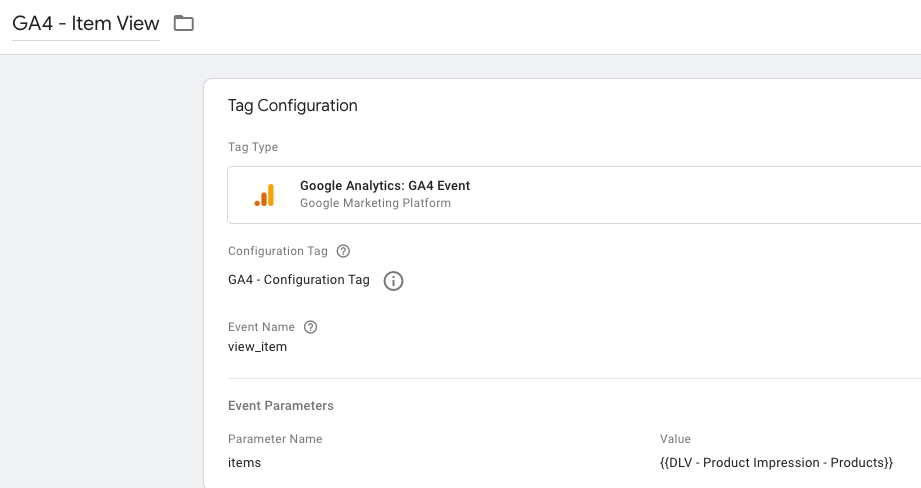Open help for Configuration Tag

[x=344, y=251]
